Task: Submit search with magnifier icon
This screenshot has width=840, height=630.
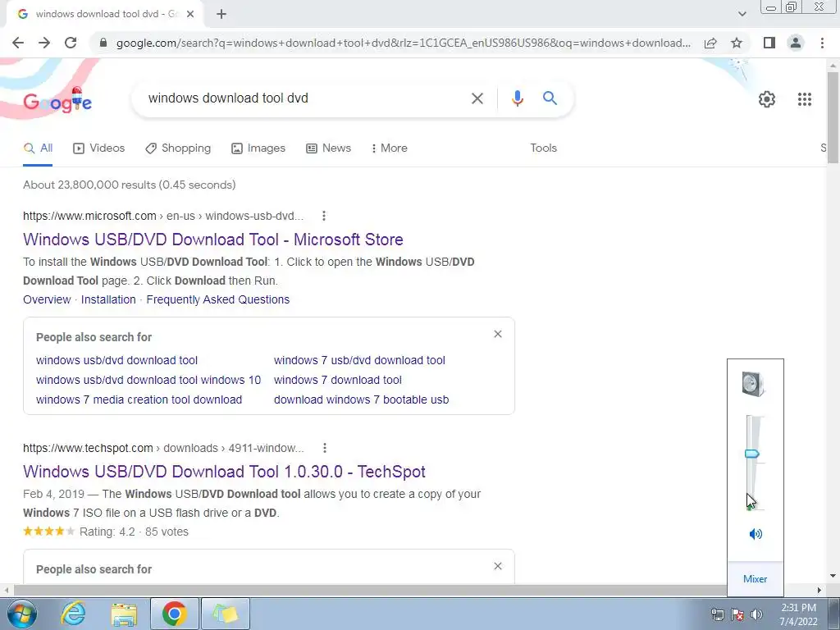Action: coord(550,98)
